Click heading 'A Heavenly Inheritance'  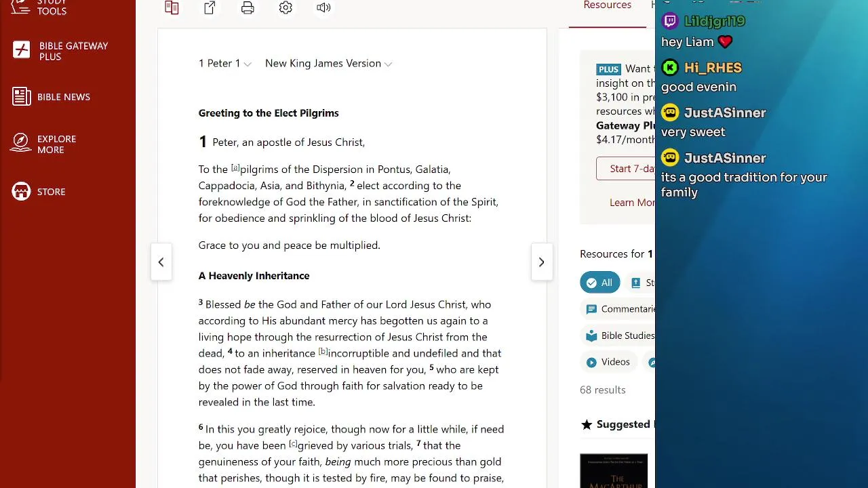[254, 276]
